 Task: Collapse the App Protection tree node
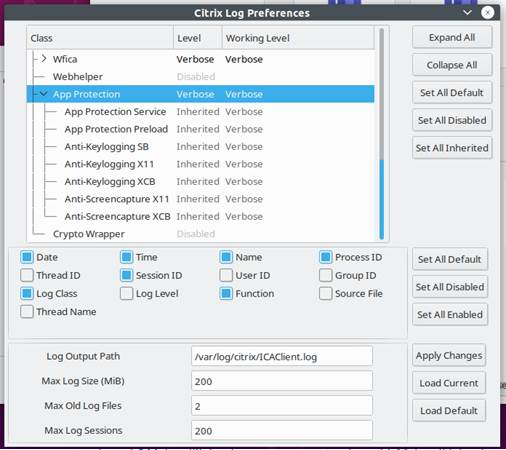pos(44,94)
